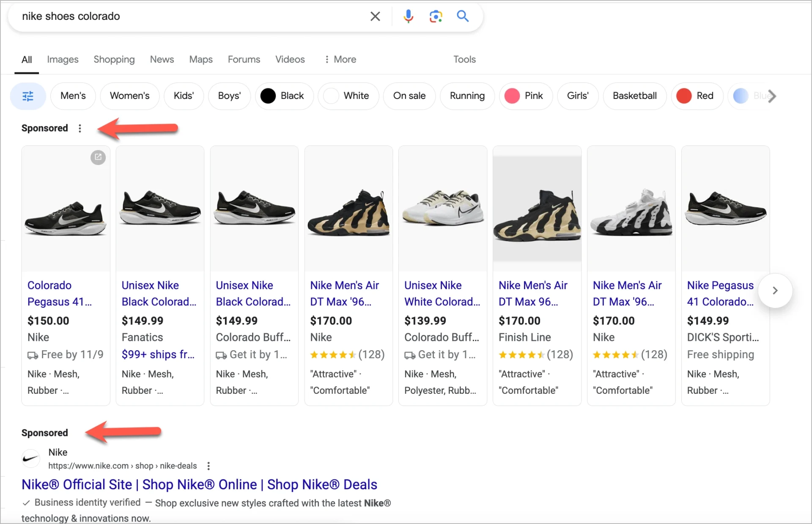Select the Red color swatch chip

click(697, 96)
